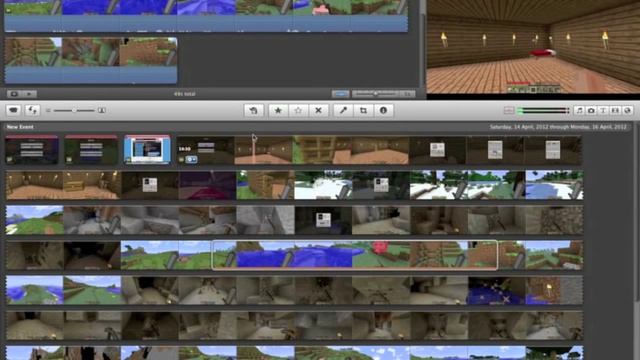640x360 pixels.
Task: Select the first dark menu clip in event
Action: (x=32, y=150)
